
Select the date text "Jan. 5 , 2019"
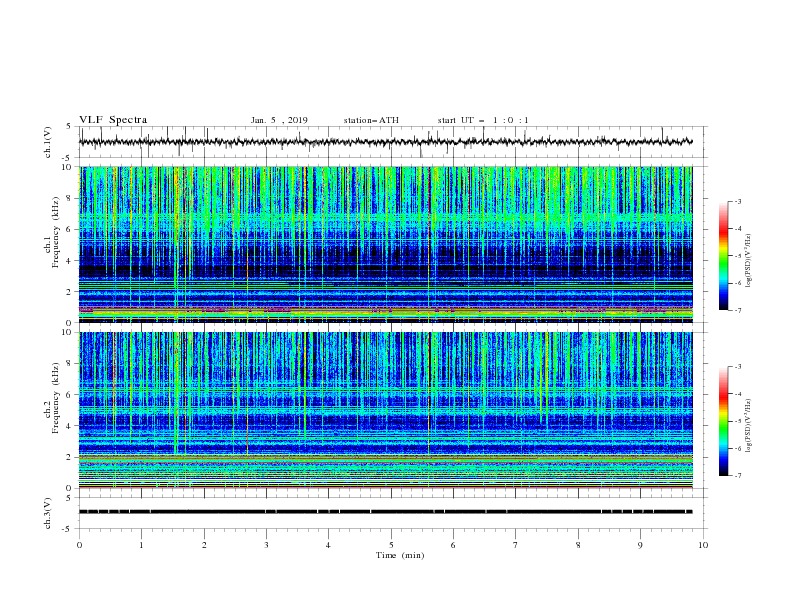click(x=279, y=120)
